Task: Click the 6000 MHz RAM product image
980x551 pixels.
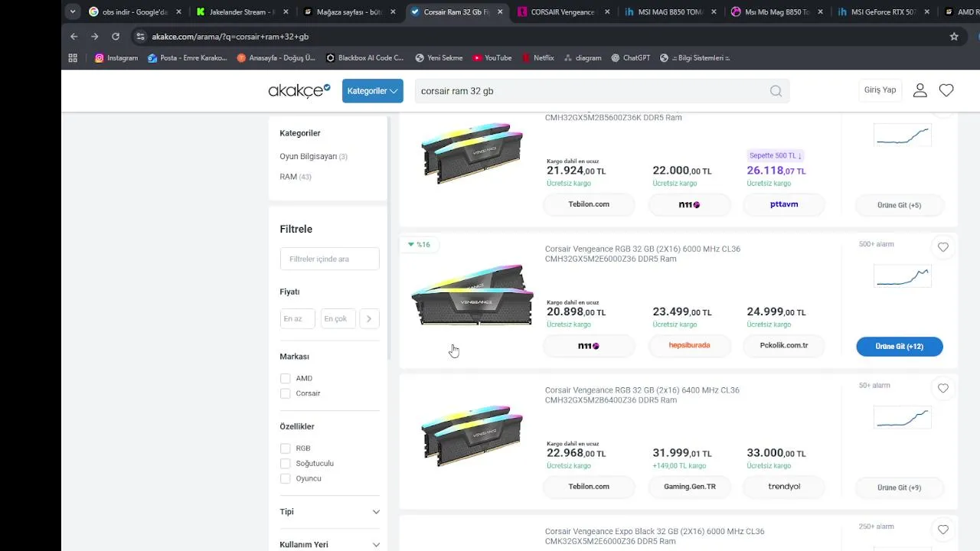Action: click(472, 295)
